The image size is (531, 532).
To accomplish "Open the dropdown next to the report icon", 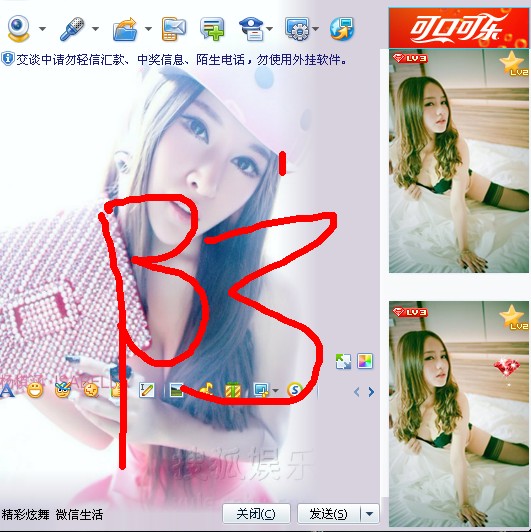I will [269, 29].
